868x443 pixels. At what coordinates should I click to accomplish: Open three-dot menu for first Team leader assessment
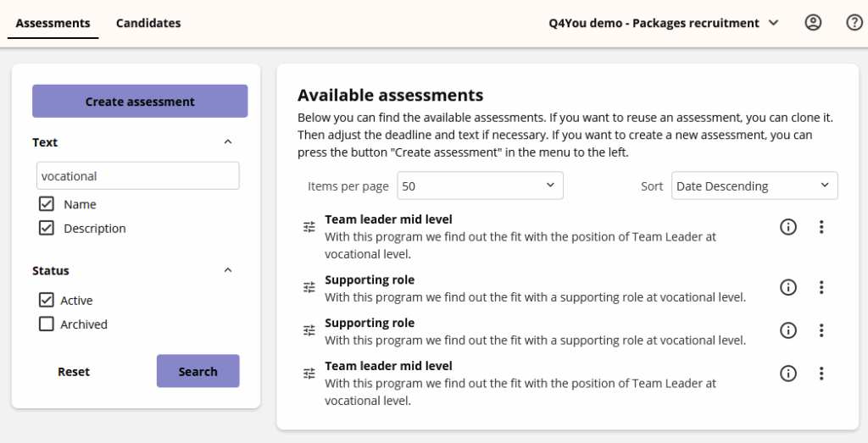(821, 227)
